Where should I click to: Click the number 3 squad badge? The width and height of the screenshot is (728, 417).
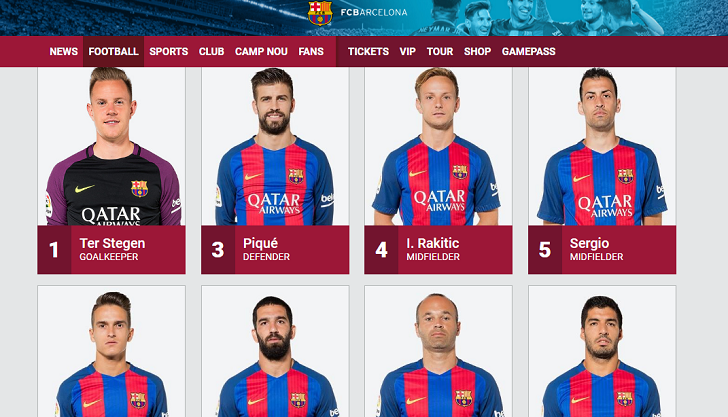click(218, 250)
